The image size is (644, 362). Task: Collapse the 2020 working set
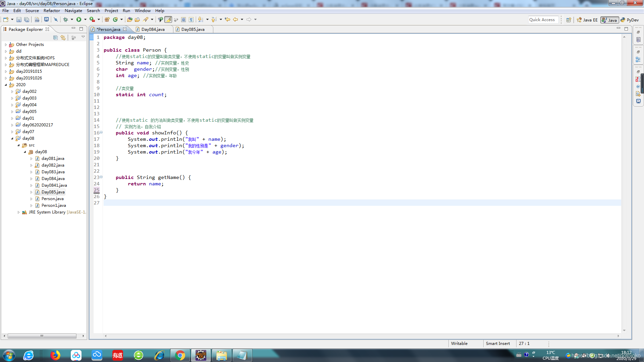6,85
